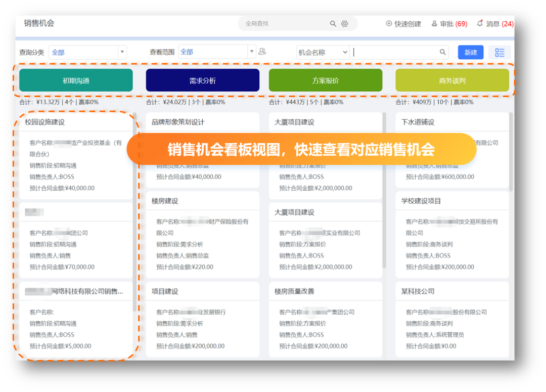546x392 pixels.
Task: Click the search icon in 机会名称 filter field
Action: click(443, 52)
